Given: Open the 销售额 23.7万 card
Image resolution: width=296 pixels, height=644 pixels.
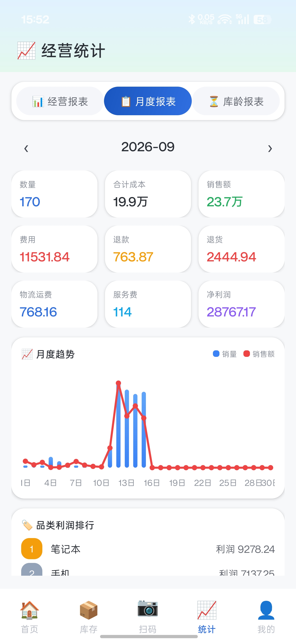Looking at the screenshot, I should (241, 194).
